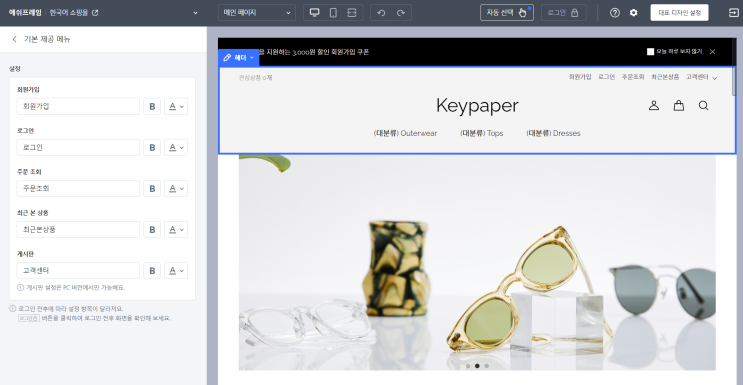The width and height of the screenshot is (743, 385).
Task: Click the Keypaper logo
Action: tap(477, 106)
